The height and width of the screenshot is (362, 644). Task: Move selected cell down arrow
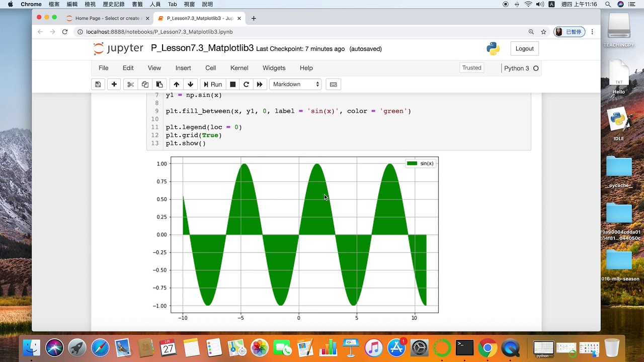pyautogui.click(x=190, y=84)
